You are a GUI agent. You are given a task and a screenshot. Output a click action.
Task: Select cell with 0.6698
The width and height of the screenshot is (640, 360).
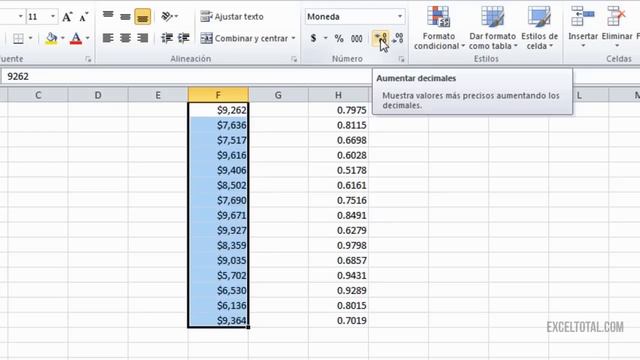338,140
